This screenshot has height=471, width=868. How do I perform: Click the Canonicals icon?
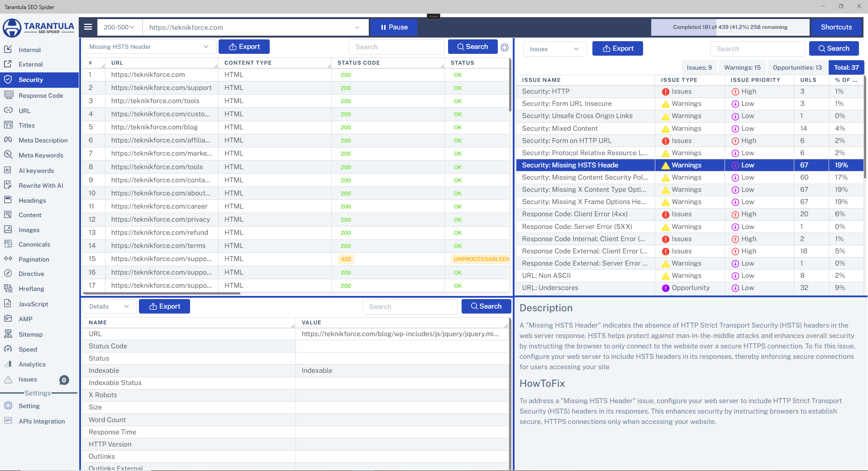[8, 244]
